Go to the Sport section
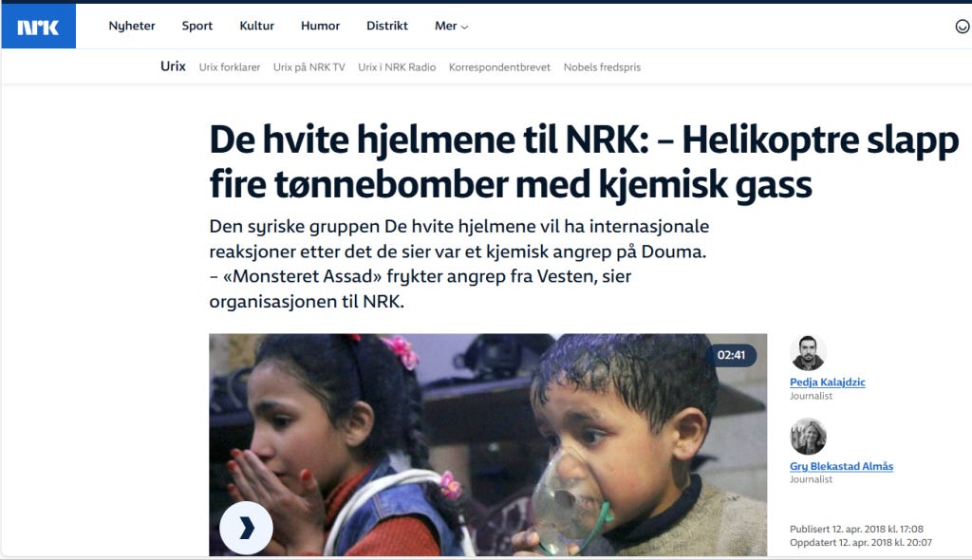 tap(197, 26)
